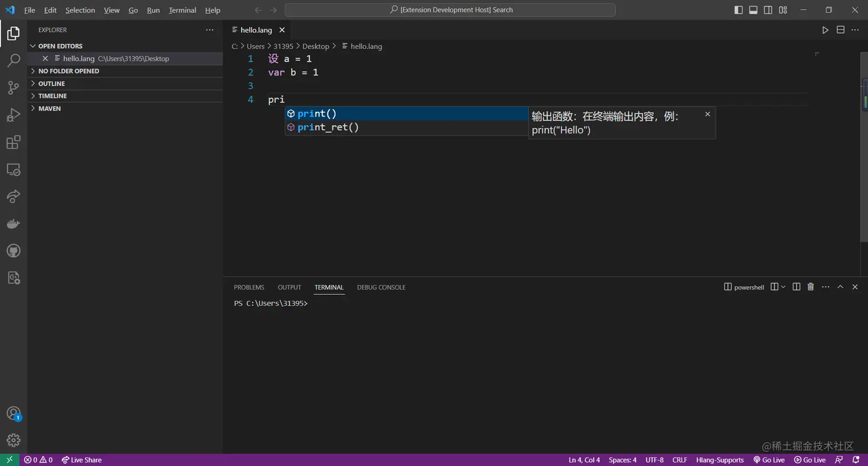This screenshot has width=868, height=466.
Task: Open the remote window indicator in status bar
Action: pos(10,460)
